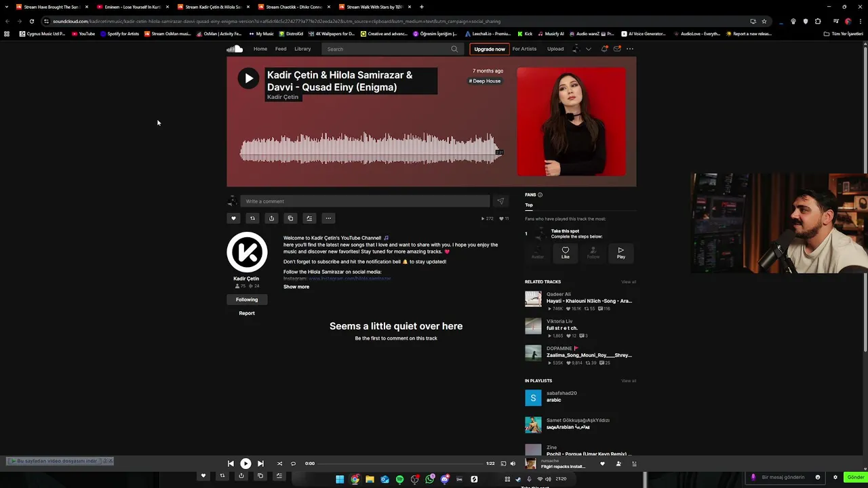Switch to Eminem - Lose Yourself browser tab
Screen dimensions: 868x488
(x=132, y=7)
